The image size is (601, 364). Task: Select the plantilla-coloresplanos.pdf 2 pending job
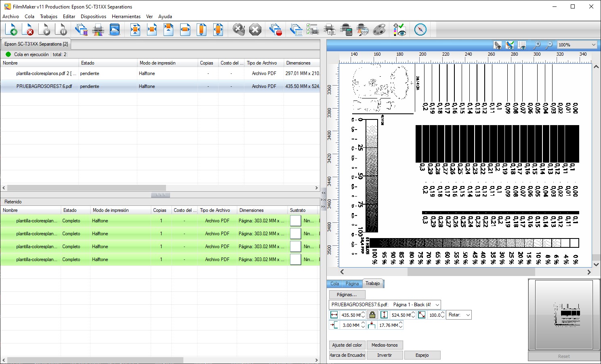[160, 73]
